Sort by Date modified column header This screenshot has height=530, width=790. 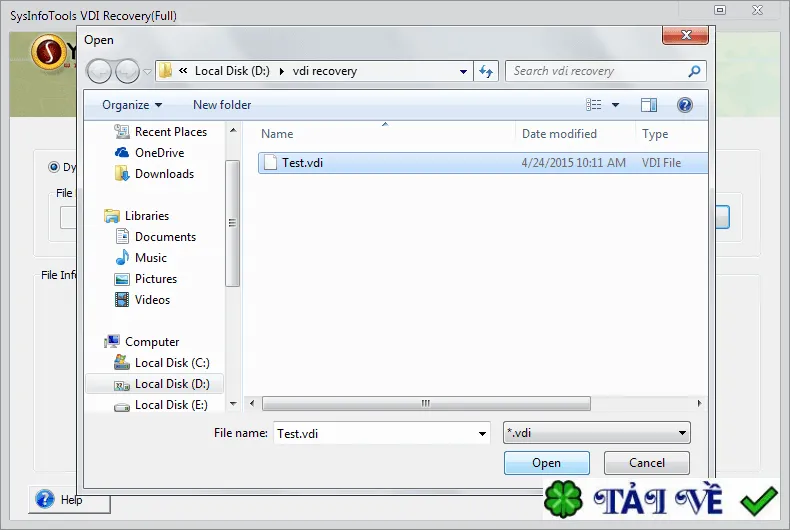pos(559,134)
